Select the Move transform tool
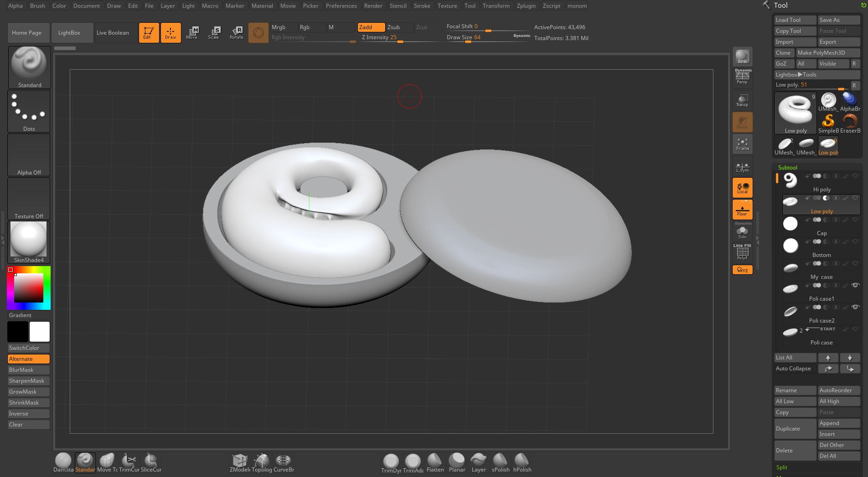 coord(192,33)
